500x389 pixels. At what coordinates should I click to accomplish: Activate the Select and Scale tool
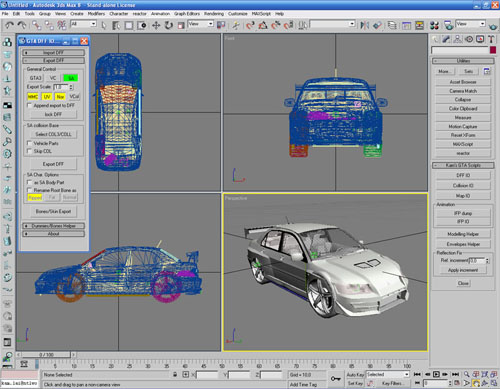(181, 25)
